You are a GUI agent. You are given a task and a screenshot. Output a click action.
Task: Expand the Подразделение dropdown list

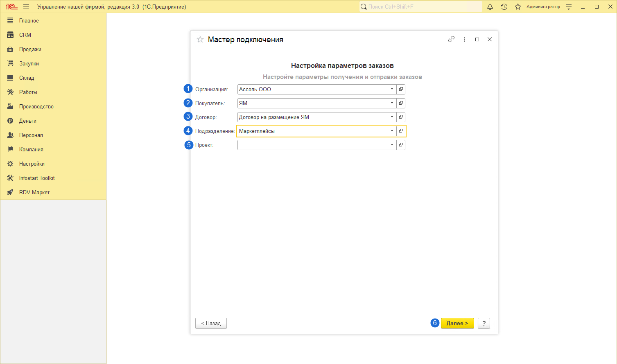pos(392,131)
